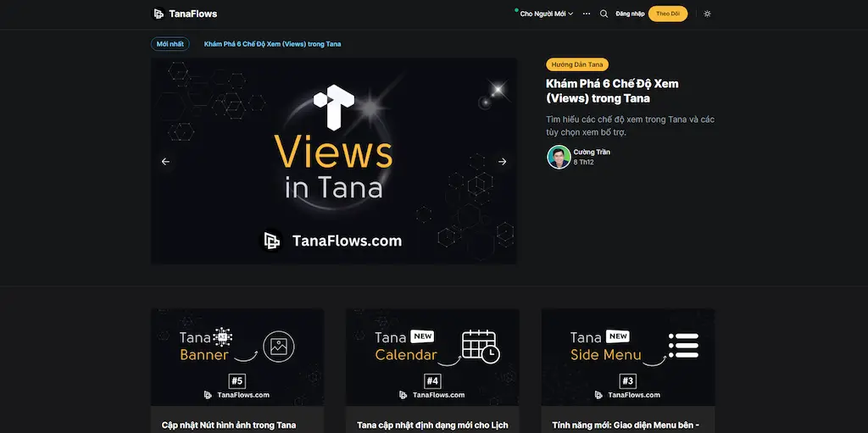
Task: Open the Khám Phá 6 Chế Độ Xem headline
Action: click(x=612, y=92)
